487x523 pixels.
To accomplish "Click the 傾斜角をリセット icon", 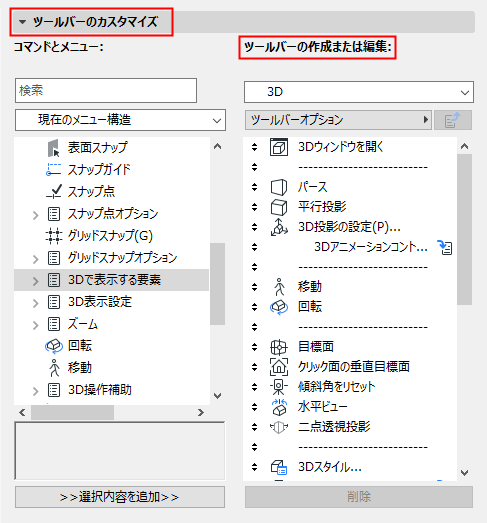I will [x=279, y=387].
